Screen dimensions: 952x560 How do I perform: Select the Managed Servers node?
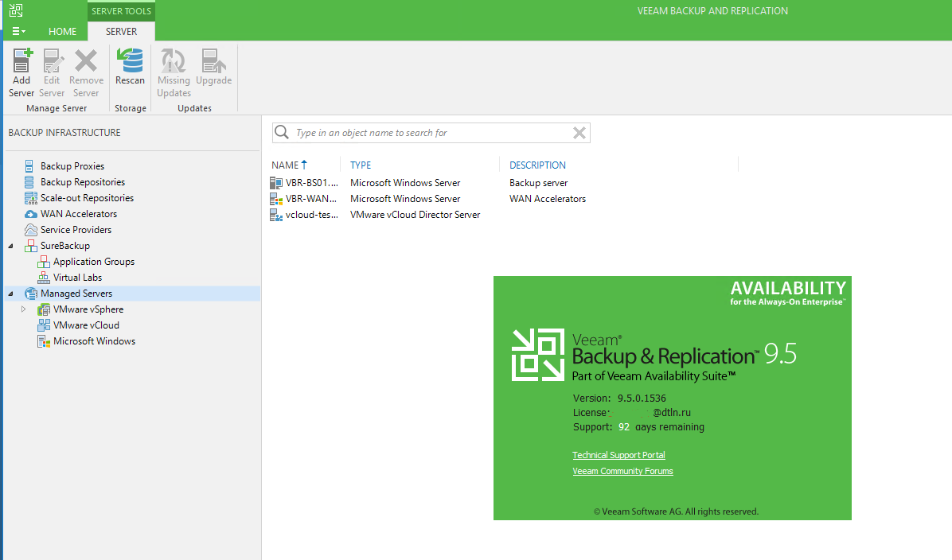[x=76, y=294]
